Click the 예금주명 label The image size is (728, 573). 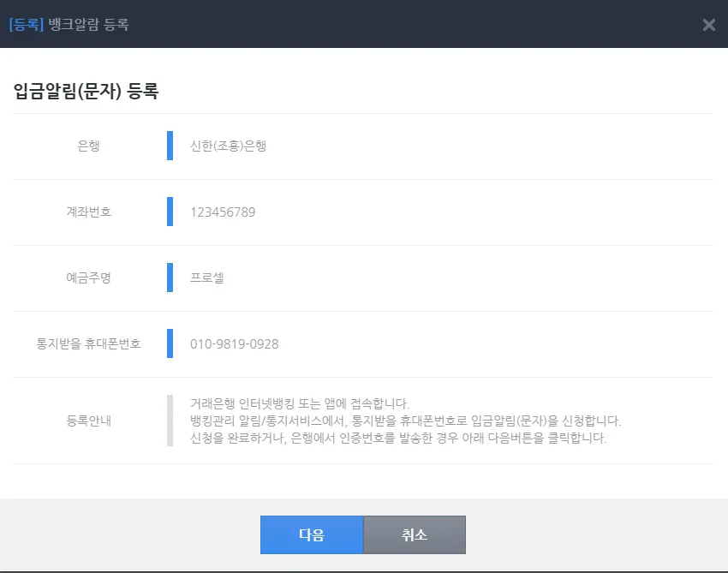point(89,278)
